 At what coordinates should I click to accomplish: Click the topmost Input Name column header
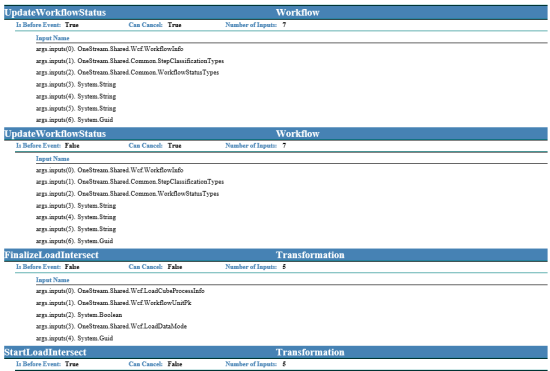click(x=53, y=38)
